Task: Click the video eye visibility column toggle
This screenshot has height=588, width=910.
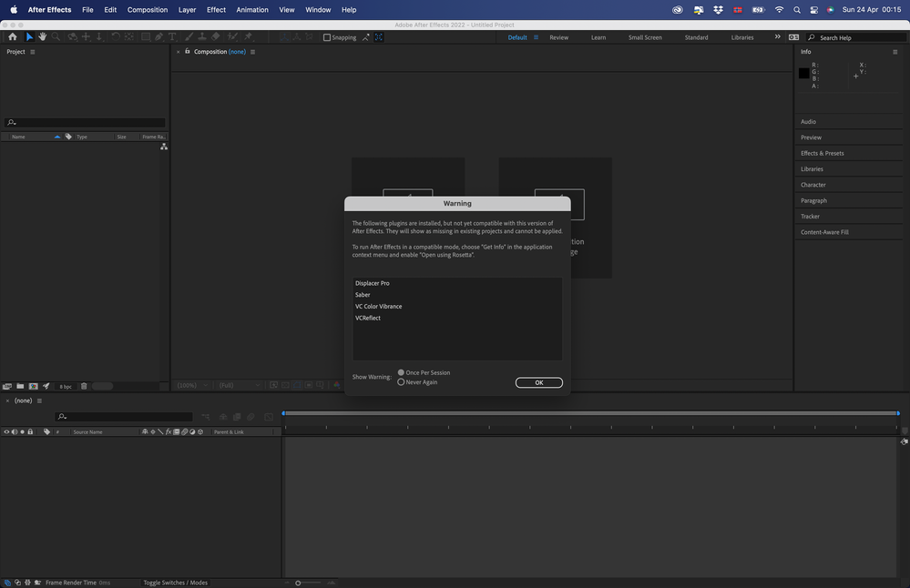Action: click(6, 432)
